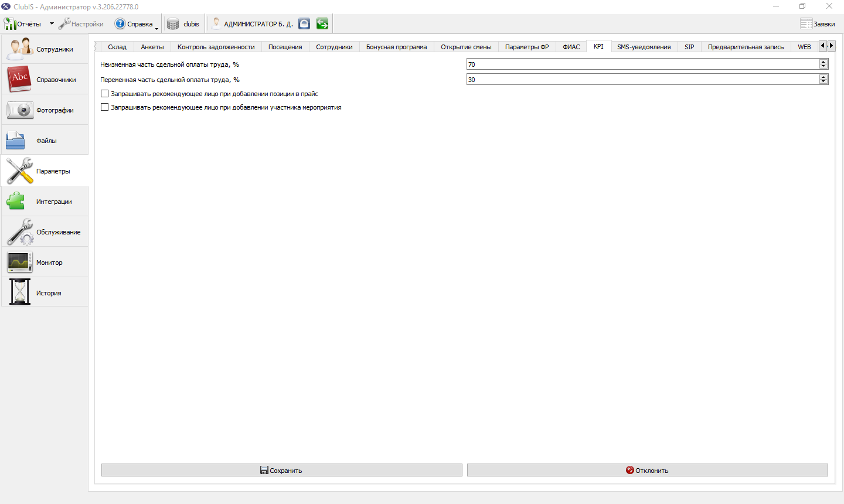The height and width of the screenshot is (504, 844).
Task: Increase the Переменная часть value with up arrow
Action: [x=823, y=77]
